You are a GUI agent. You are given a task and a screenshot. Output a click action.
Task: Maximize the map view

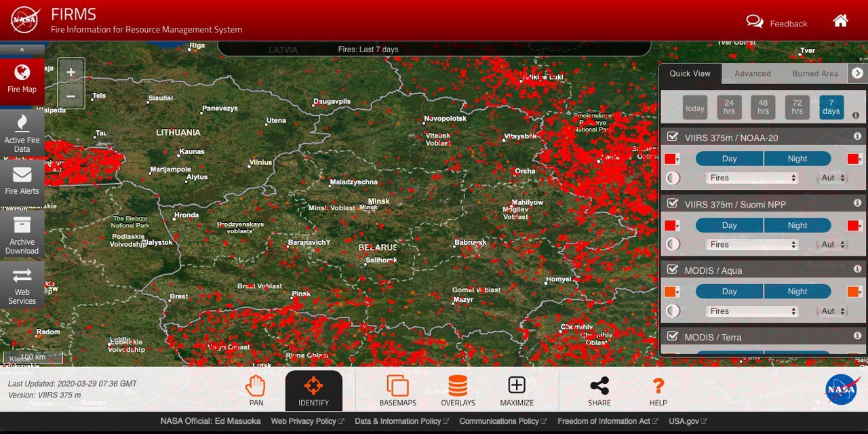[517, 391]
